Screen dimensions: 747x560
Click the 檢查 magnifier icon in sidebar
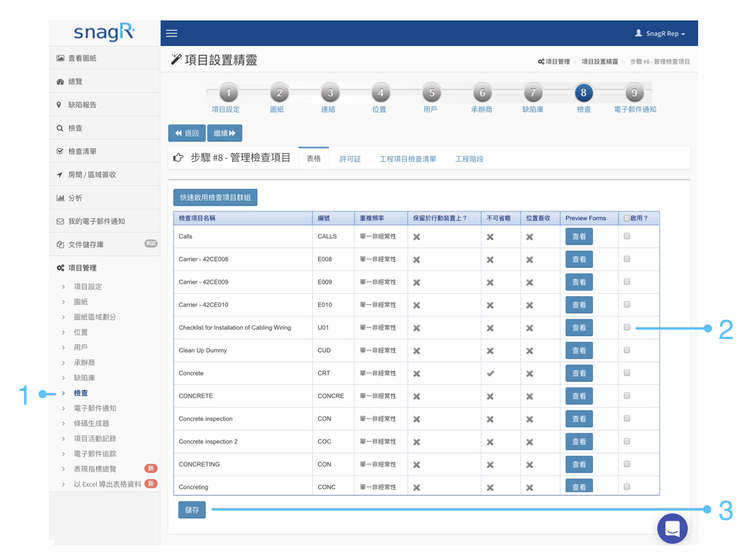(x=60, y=128)
